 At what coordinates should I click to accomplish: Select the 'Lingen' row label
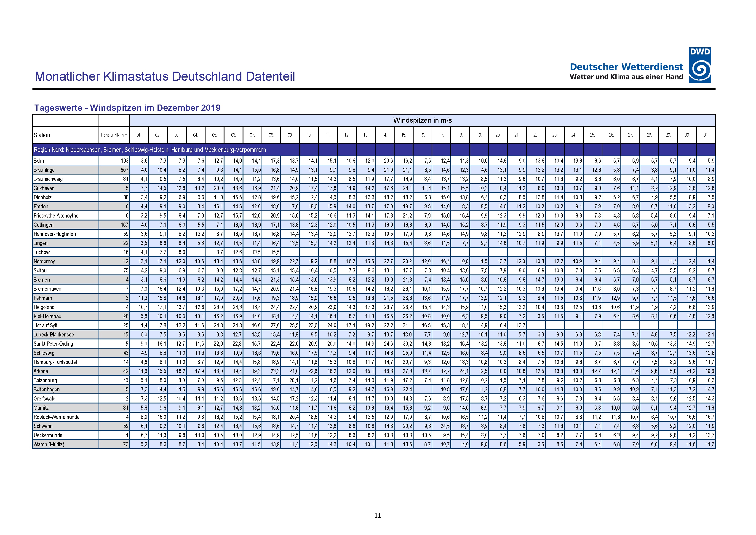[40, 243]
